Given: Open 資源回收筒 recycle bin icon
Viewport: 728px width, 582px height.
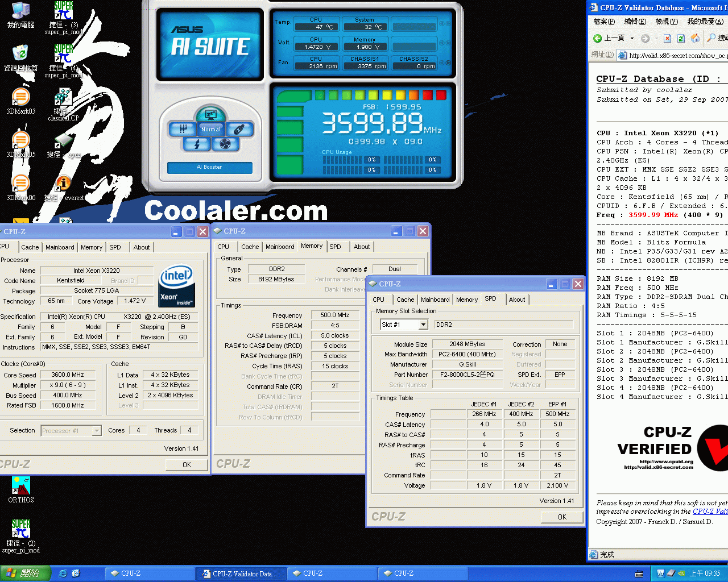Looking at the screenshot, I should (x=21, y=58).
